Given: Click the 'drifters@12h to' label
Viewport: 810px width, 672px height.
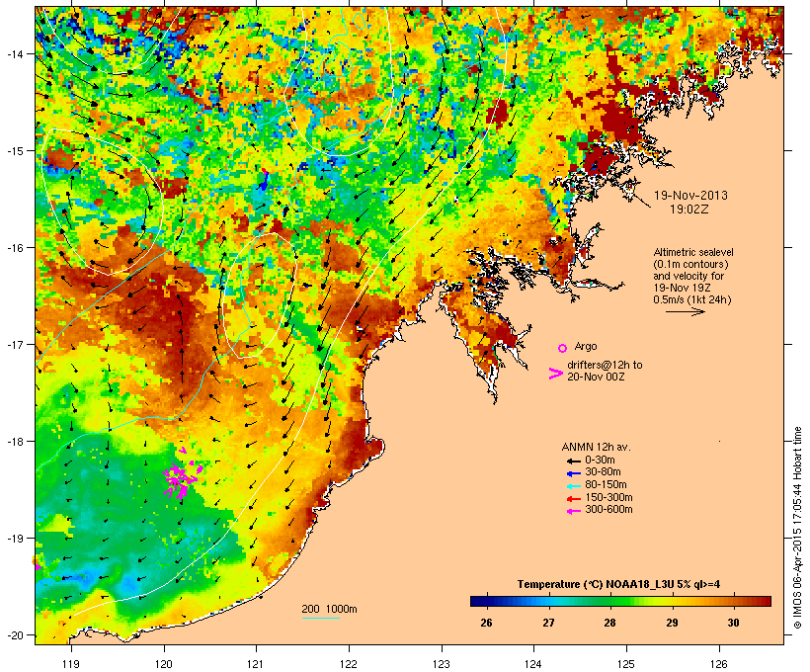Looking at the screenshot, I should [x=605, y=365].
